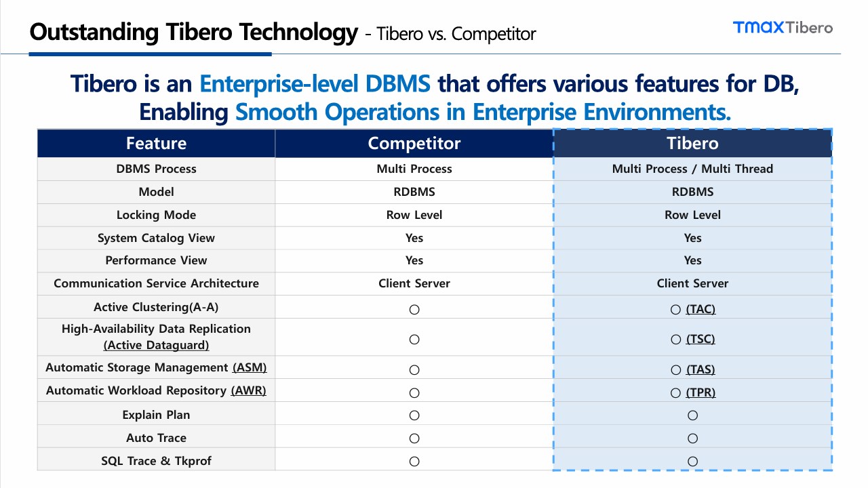The image size is (868, 488).
Task: Click the 'Multi Process / Multi Thread' cell
Action: click(x=692, y=169)
